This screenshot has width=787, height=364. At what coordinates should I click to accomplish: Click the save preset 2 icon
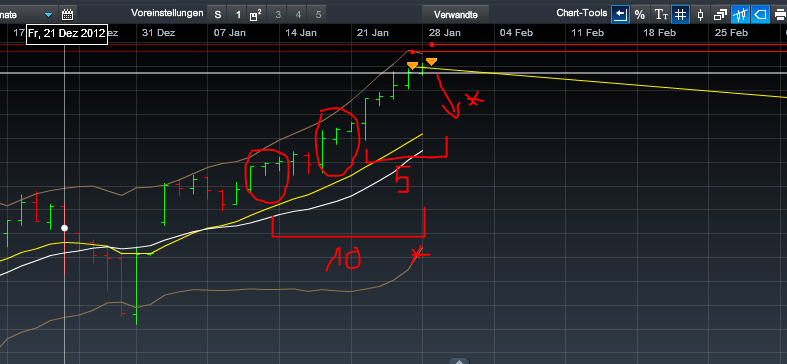[256, 15]
